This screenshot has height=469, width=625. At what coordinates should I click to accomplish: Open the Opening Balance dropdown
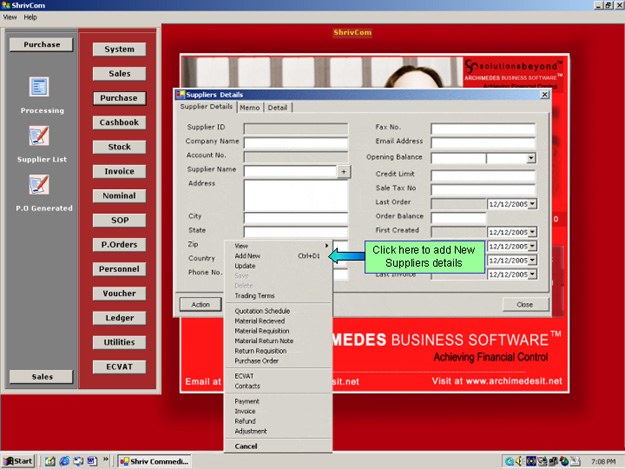click(530, 158)
